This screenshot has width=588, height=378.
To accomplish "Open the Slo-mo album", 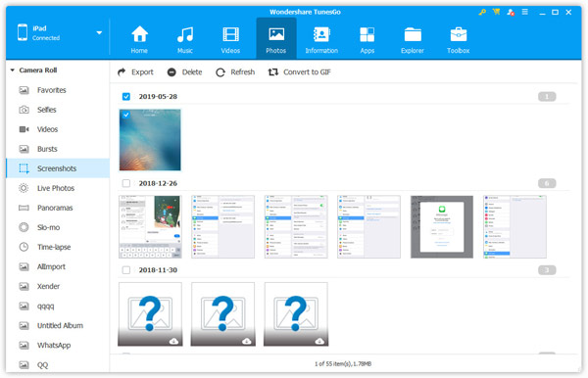I will [x=58, y=227].
